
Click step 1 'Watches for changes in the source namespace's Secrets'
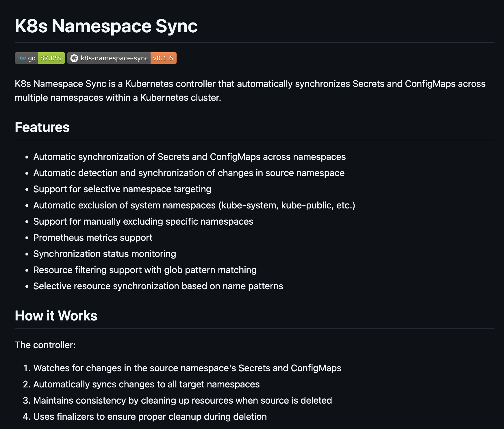tap(187, 368)
